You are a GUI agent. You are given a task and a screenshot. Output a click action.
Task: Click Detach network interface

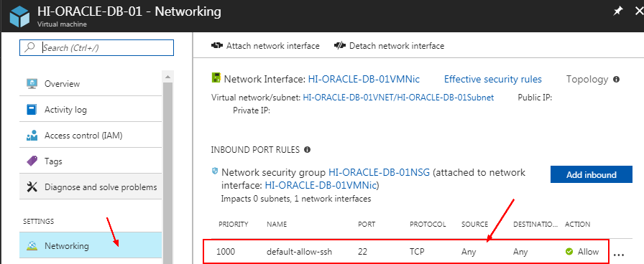coord(390,46)
